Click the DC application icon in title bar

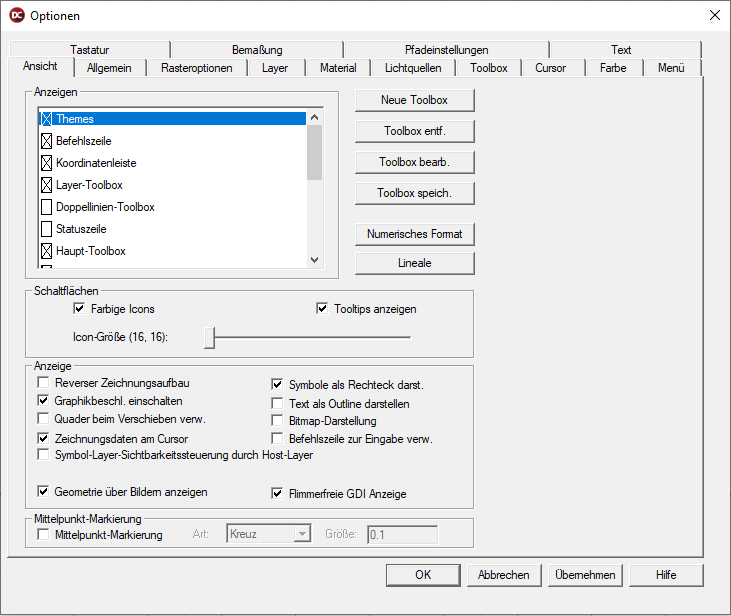point(16,16)
